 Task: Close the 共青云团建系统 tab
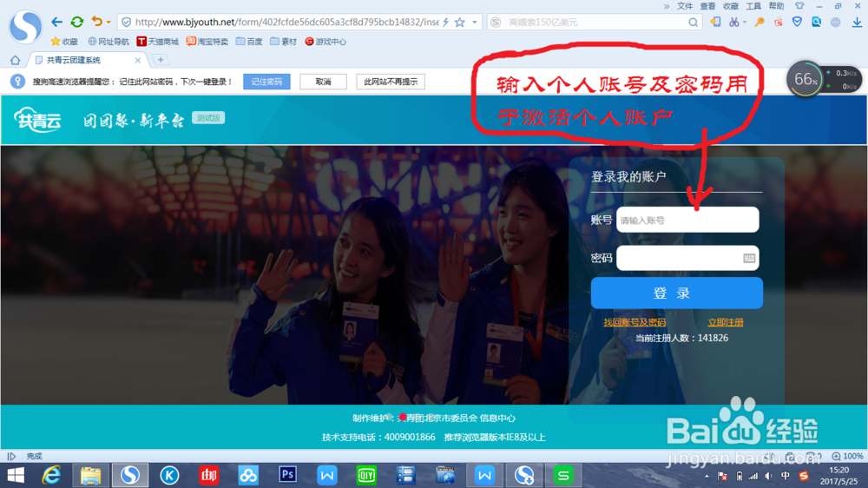point(138,60)
